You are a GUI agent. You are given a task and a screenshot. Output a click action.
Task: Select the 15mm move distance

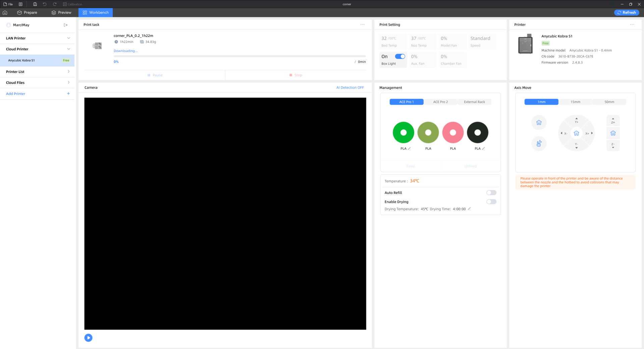(576, 102)
